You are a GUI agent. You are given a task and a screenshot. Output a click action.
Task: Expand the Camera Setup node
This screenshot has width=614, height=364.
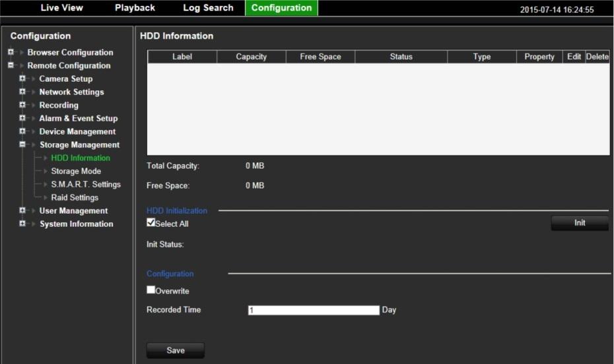[22, 78]
